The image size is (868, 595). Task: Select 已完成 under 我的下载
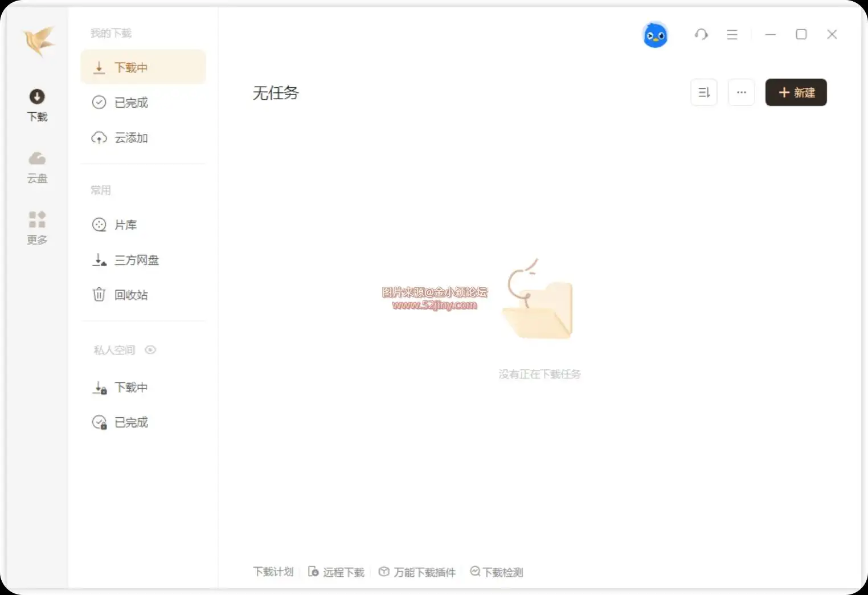131,103
